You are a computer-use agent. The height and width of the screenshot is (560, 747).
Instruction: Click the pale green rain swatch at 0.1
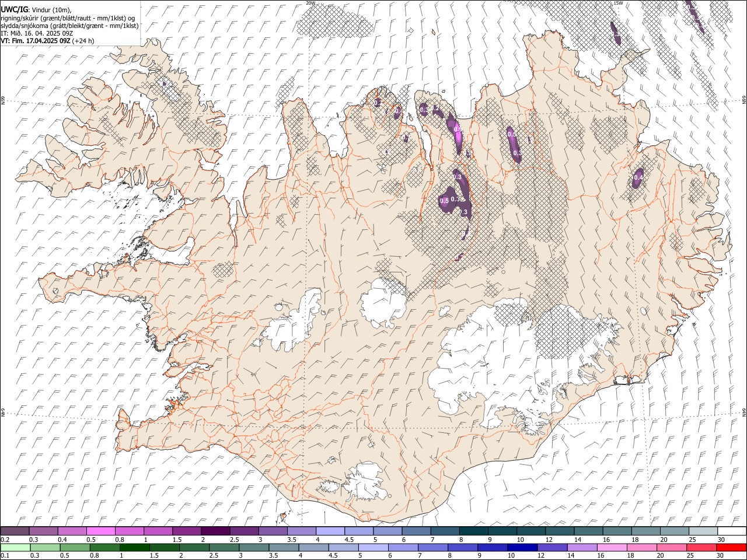tap(15, 547)
